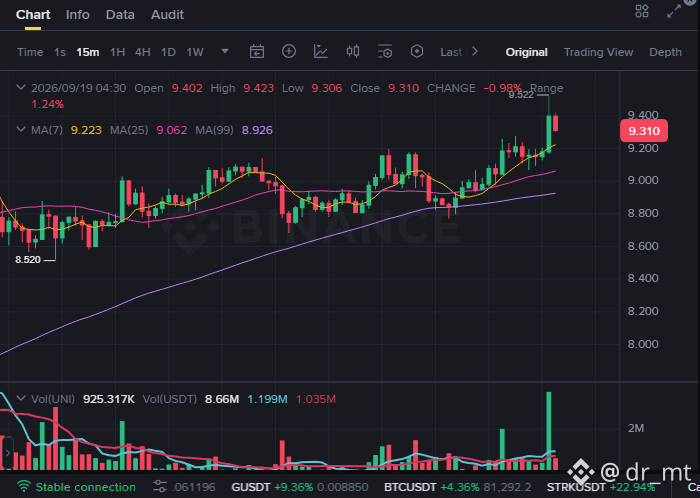700x498 pixels.
Task: Collapse the OHLC data line chevron
Action: pyautogui.click(x=21, y=87)
